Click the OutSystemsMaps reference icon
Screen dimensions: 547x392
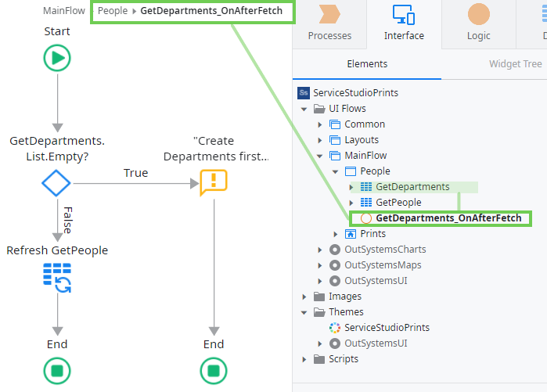[x=335, y=265]
